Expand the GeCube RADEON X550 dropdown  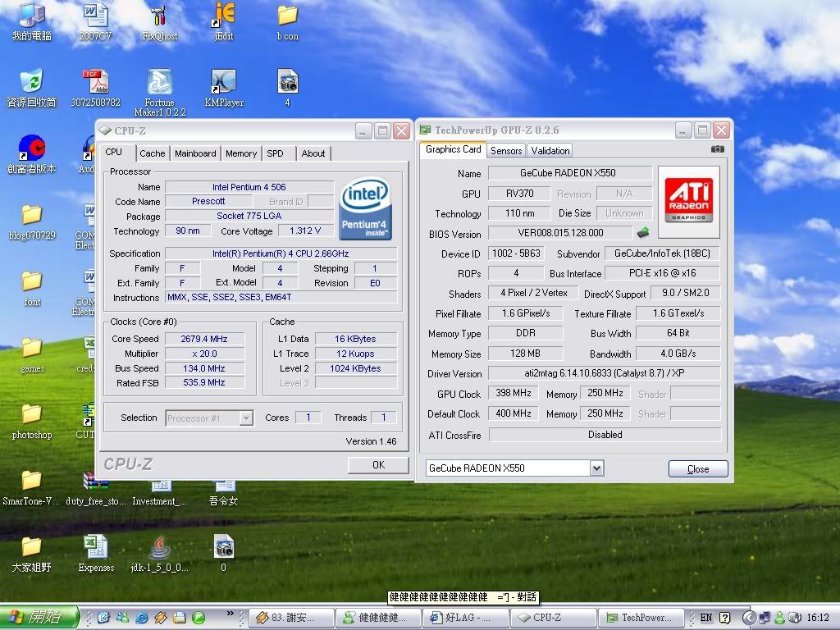(x=596, y=468)
